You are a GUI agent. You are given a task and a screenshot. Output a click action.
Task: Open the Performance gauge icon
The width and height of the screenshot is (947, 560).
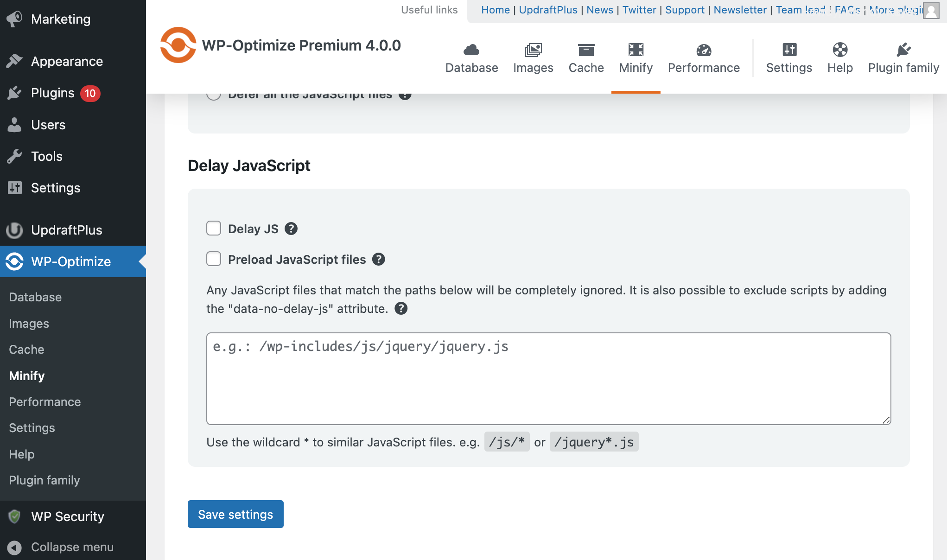[x=704, y=50]
